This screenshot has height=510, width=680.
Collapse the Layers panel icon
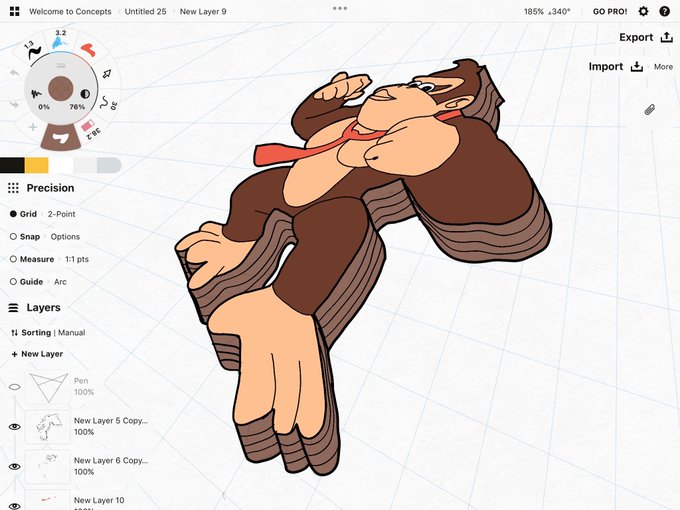(13, 308)
